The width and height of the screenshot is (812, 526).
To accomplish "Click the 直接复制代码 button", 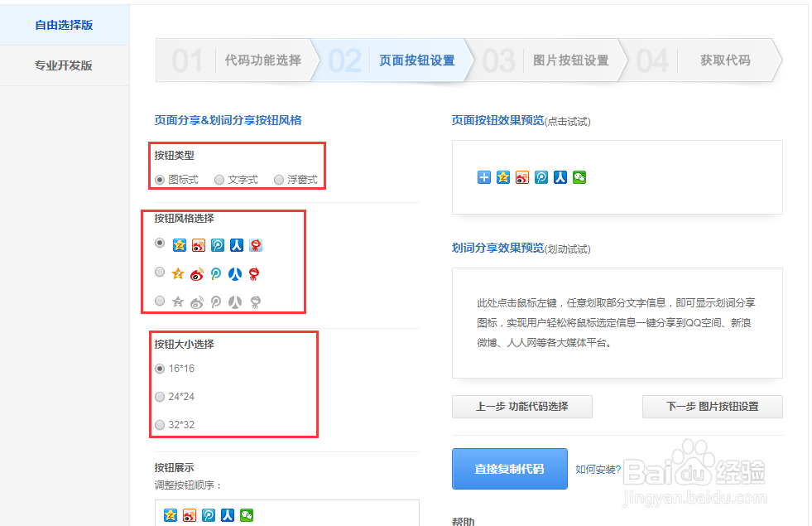I will click(509, 468).
